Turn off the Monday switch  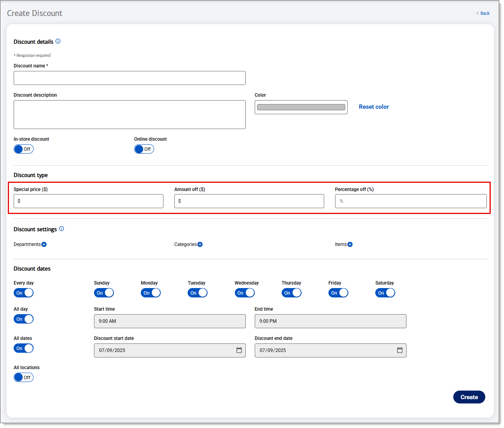(x=151, y=293)
